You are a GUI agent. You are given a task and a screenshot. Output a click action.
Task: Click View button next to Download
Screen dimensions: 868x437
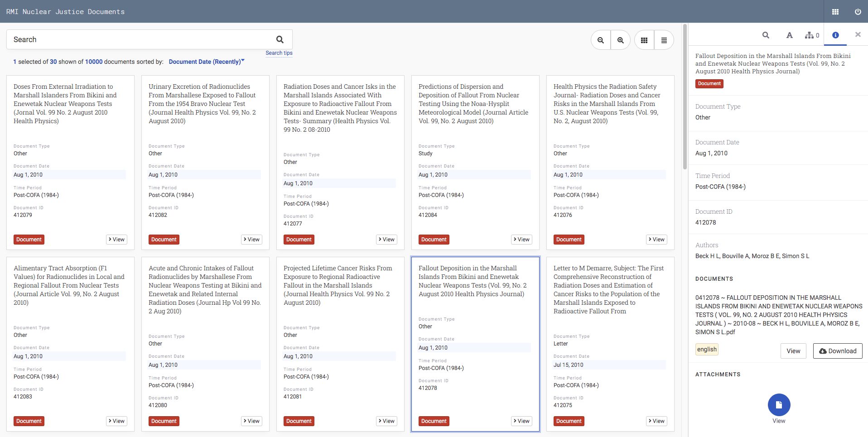pos(793,351)
